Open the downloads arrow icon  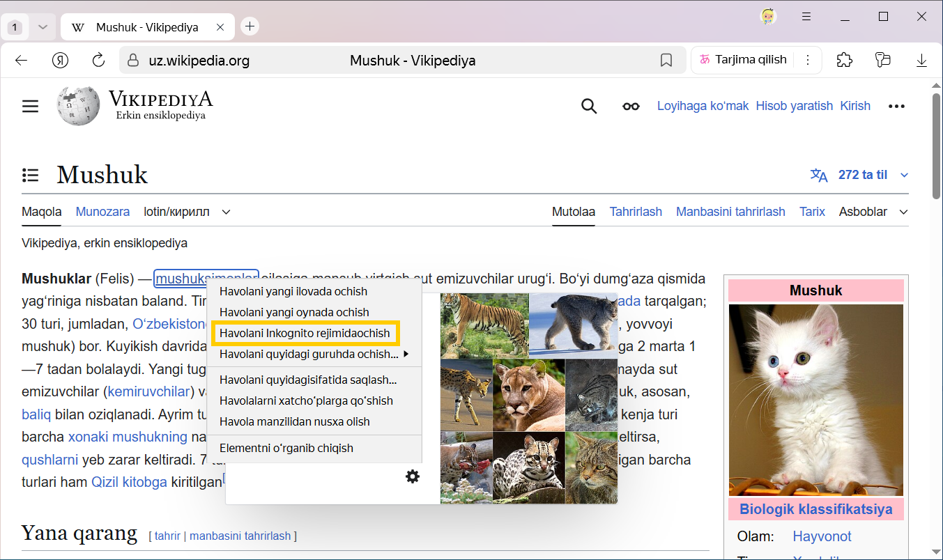(x=921, y=61)
